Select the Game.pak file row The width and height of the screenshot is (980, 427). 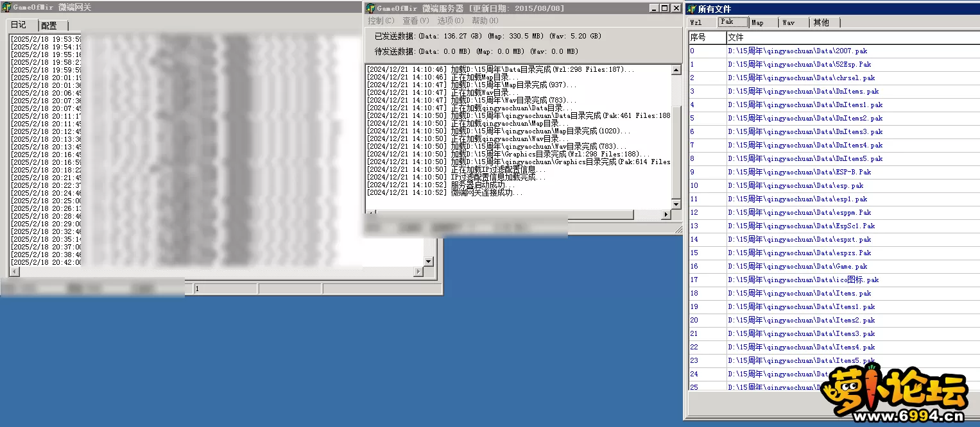pyautogui.click(x=833, y=266)
